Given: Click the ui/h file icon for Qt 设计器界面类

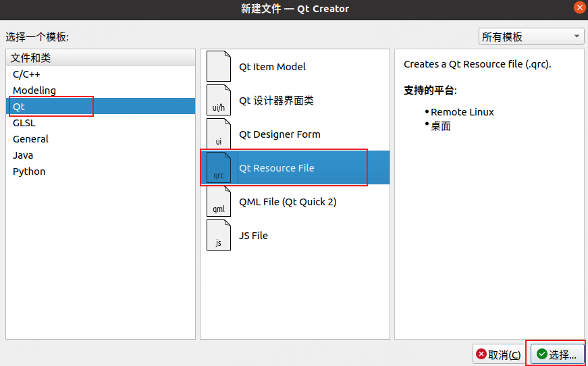Looking at the screenshot, I should 219,100.
